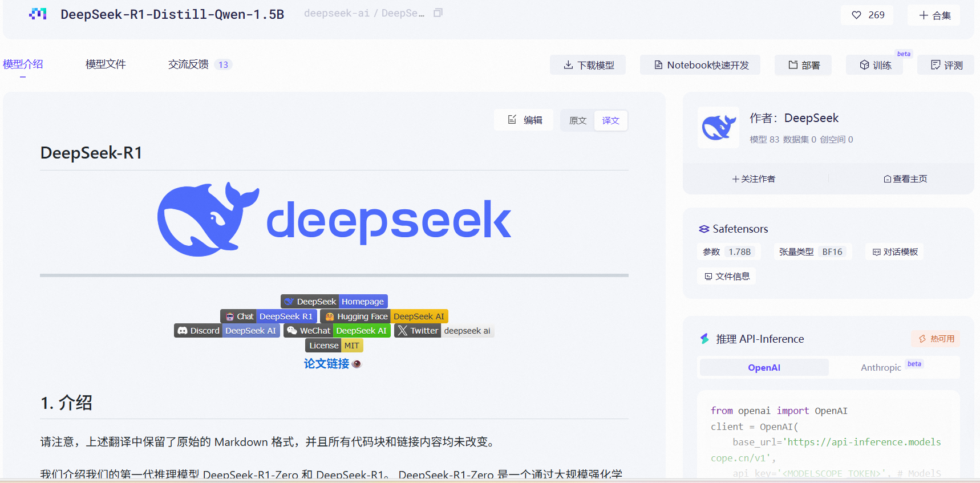The image size is (980, 483).
Task: Switch the README to 译文
Action: (611, 120)
